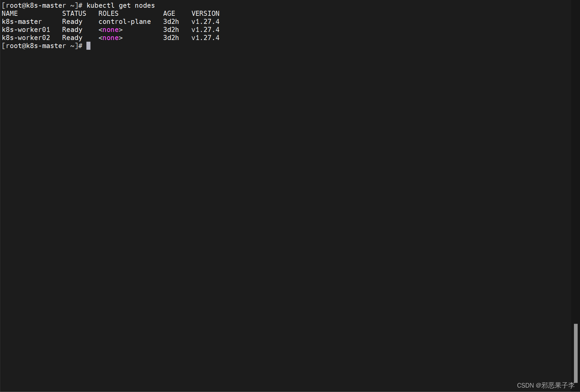
Task: Click the NAME column header
Action: [10, 13]
